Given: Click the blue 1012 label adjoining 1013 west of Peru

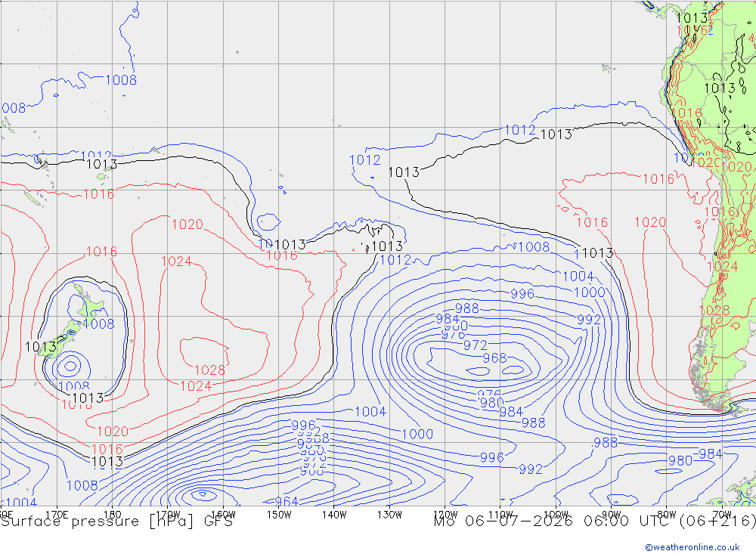Looking at the screenshot, I should tap(520, 130).
